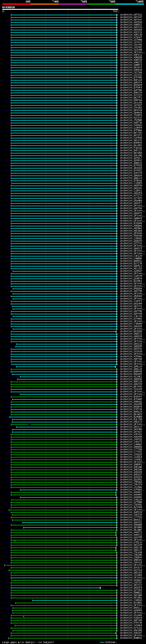Open hit UniRef100_A9TS12
The image size is (146, 644).
coord(131,15)
